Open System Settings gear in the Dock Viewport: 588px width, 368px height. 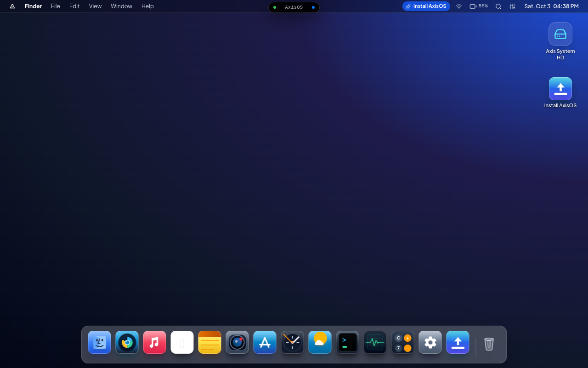[430, 342]
